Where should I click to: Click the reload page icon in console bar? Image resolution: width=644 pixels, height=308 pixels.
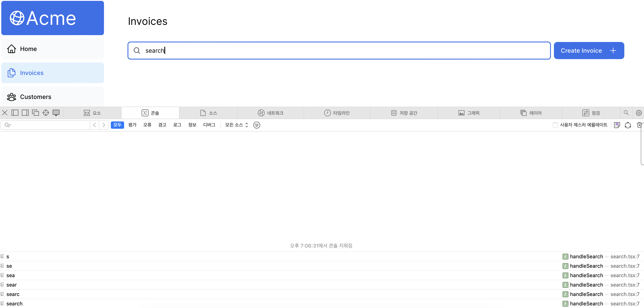click(628, 125)
